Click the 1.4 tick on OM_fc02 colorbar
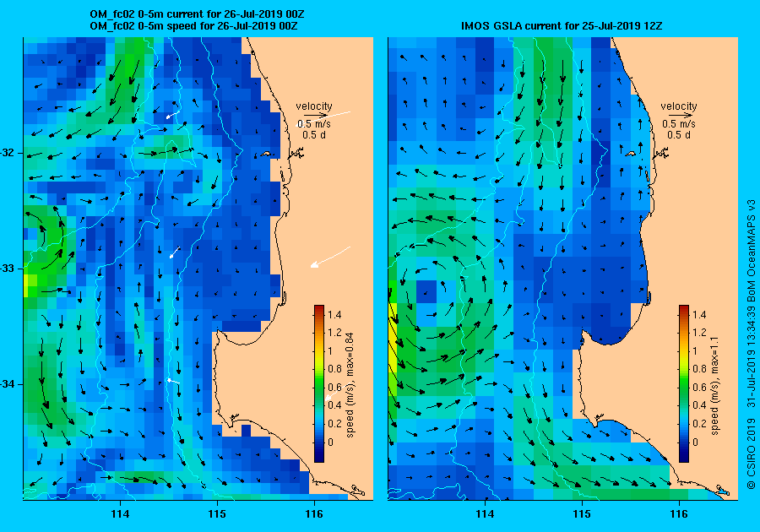The width and height of the screenshot is (760, 532). (334, 314)
